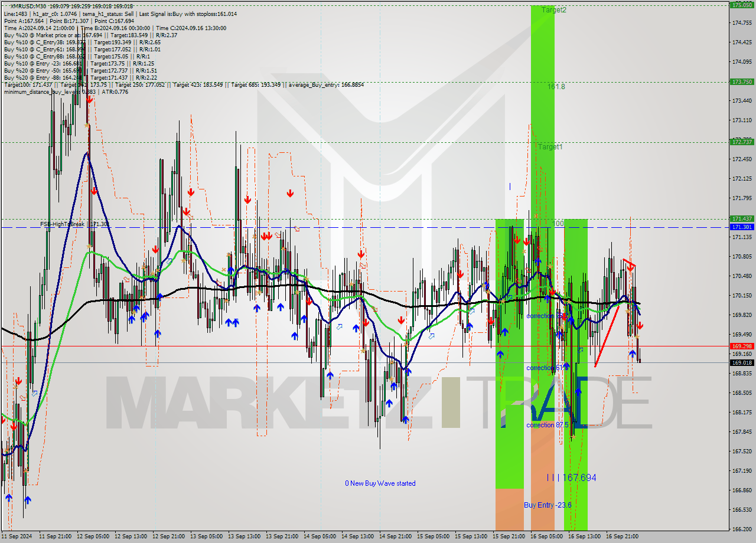This screenshot has height=543, width=756.
Task: Click the 'average_Buy_entry: 166.8854' text
Action: [326, 84]
